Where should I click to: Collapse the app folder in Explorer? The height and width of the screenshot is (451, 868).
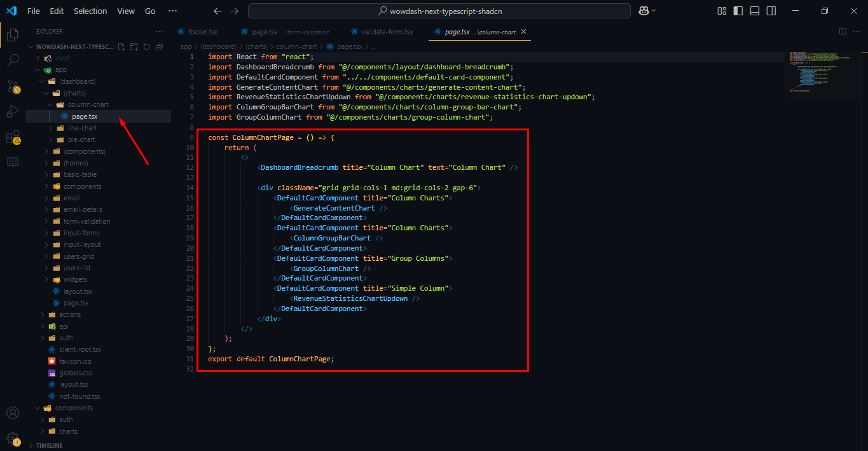point(37,69)
